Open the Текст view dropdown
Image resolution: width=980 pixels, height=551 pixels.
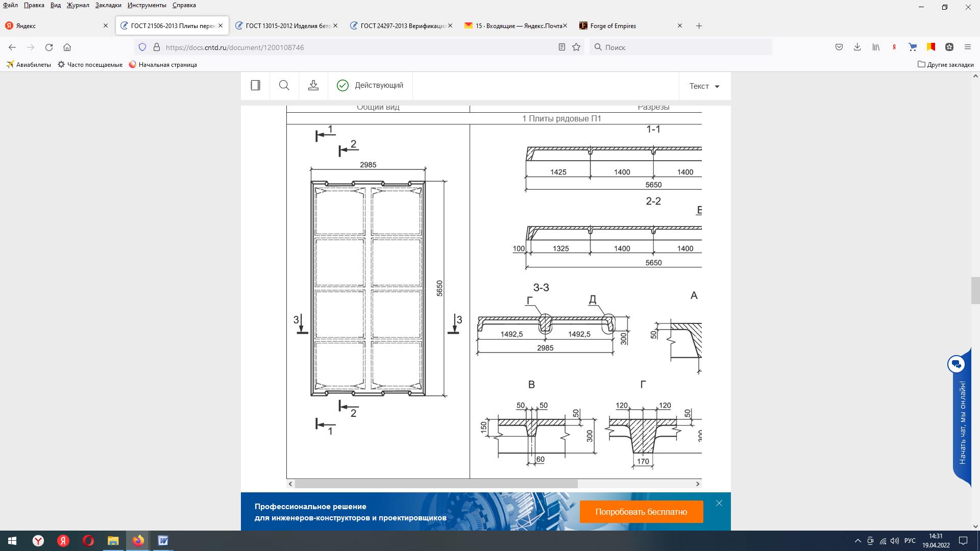pyautogui.click(x=704, y=86)
